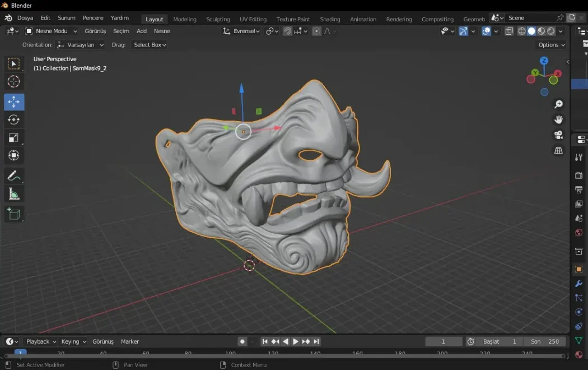This screenshot has height=370, width=588.
Task: Click the Son end frame field
Action: click(x=545, y=341)
